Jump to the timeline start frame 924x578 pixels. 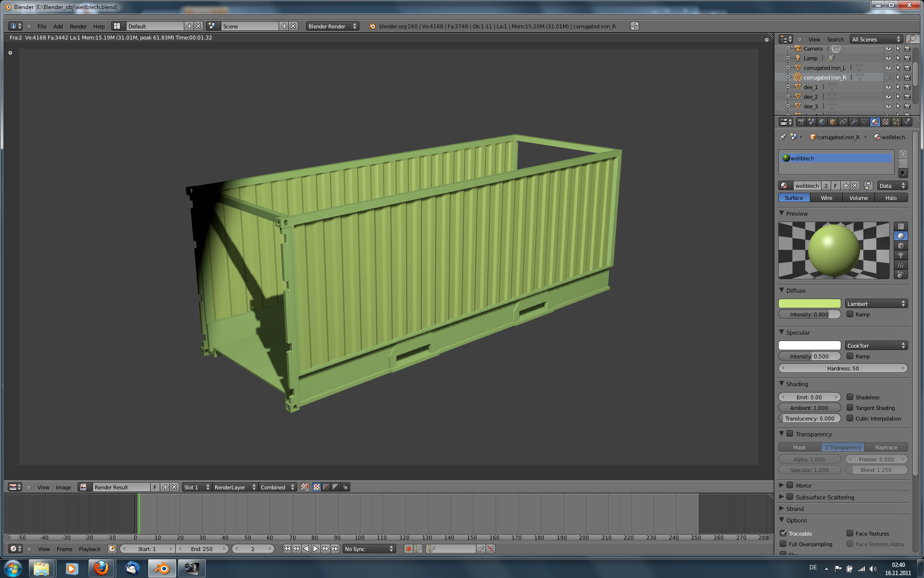(x=287, y=549)
